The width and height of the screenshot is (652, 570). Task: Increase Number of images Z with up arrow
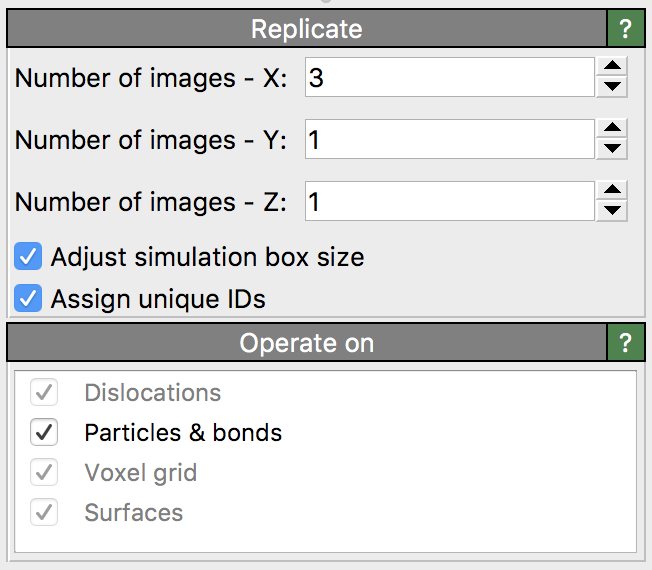611,191
